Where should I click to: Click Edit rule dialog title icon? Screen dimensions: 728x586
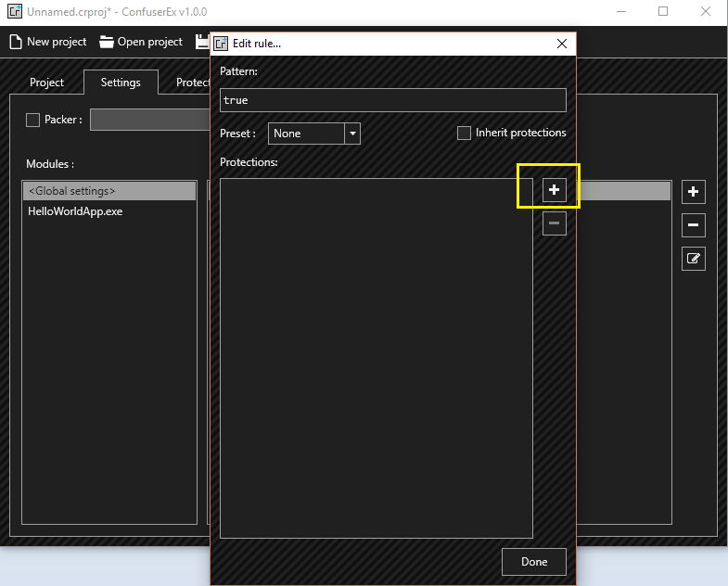pyautogui.click(x=221, y=44)
